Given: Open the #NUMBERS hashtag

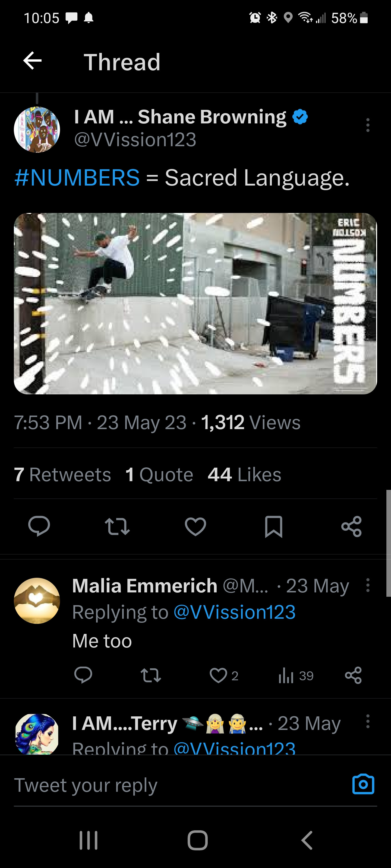Looking at the screenshot, I should tap(77, 178).
